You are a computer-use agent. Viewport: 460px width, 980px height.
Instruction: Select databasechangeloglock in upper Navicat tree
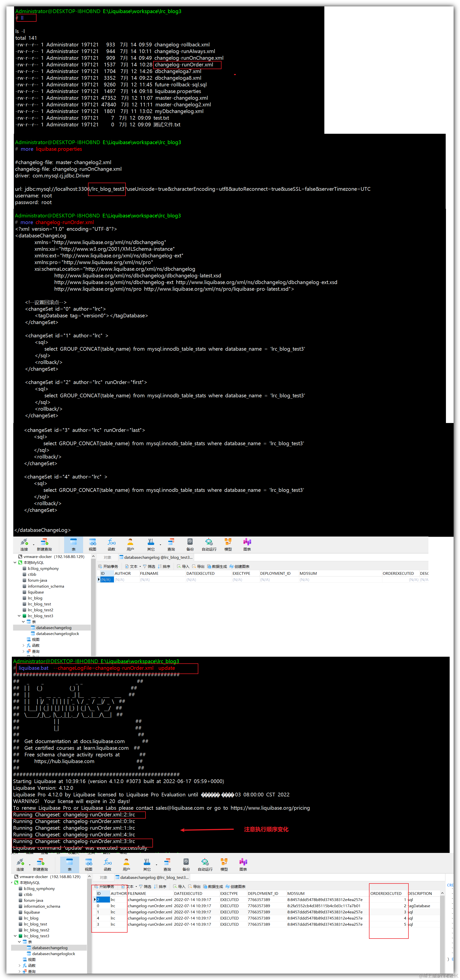coord(55,634)
